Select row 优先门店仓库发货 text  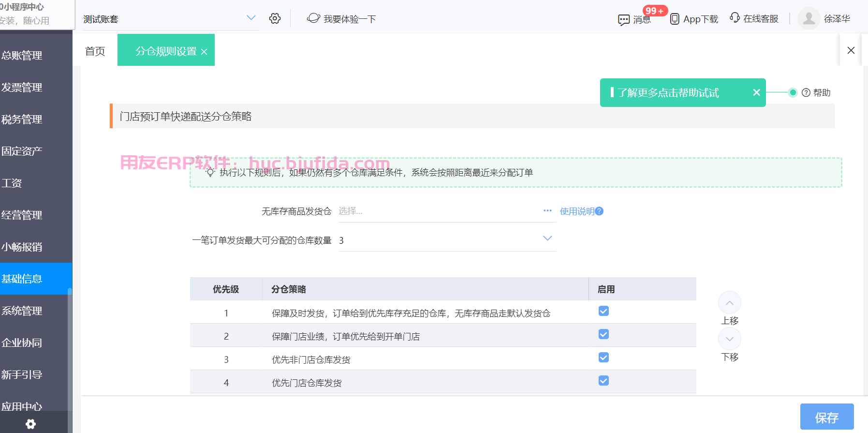[307, 383]
